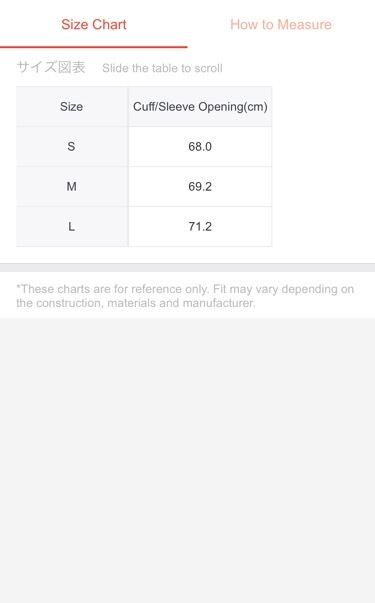Click the red underline beneath Size Chart
This screenshot has width=375, height=603.
pos(93,47)
